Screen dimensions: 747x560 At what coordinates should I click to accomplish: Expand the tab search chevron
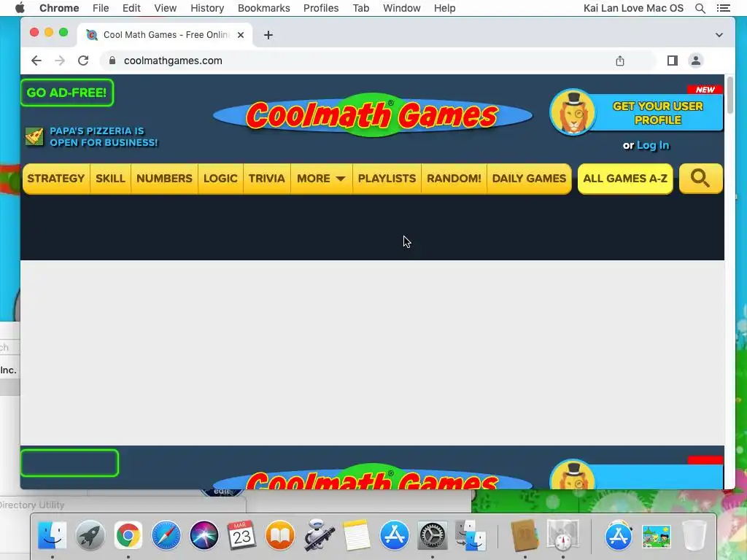(x=719, y=35)
